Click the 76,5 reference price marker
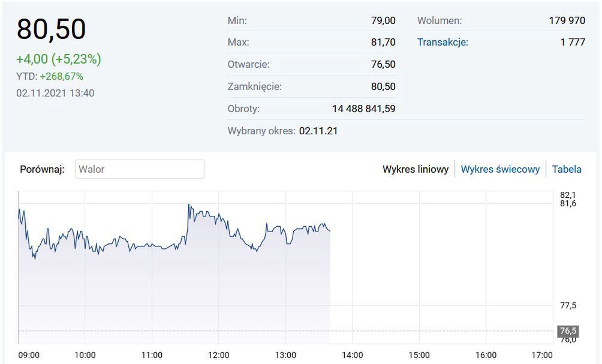The height and width of the screenshot is (364, 602). (568, 331)
